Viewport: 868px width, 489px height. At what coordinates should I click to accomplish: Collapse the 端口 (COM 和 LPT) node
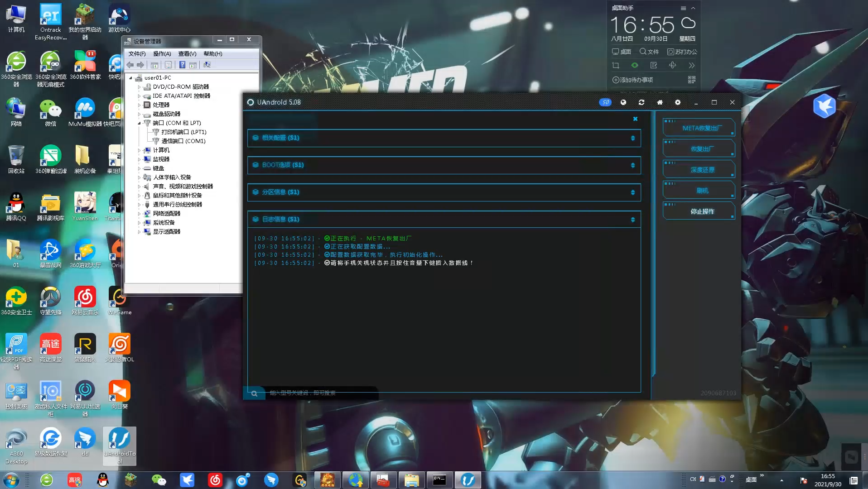(139, 123)
